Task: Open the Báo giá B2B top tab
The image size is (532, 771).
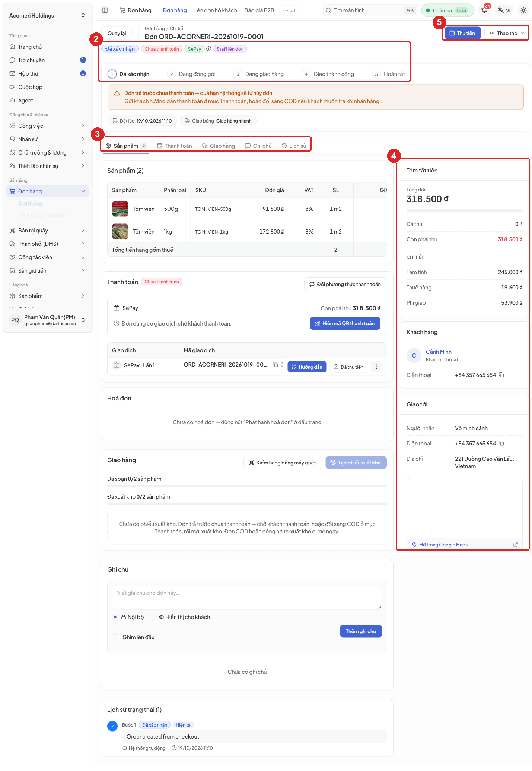Action: [x=259, y=10]
